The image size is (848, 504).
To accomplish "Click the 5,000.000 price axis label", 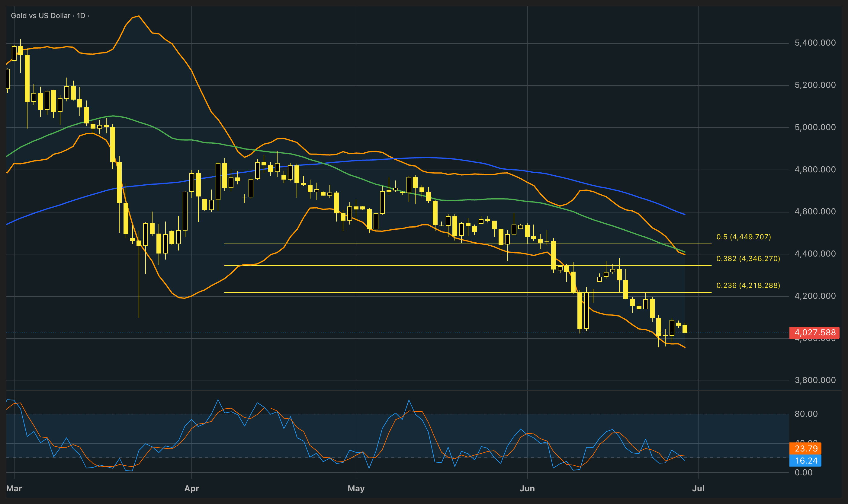I will 815,127.
